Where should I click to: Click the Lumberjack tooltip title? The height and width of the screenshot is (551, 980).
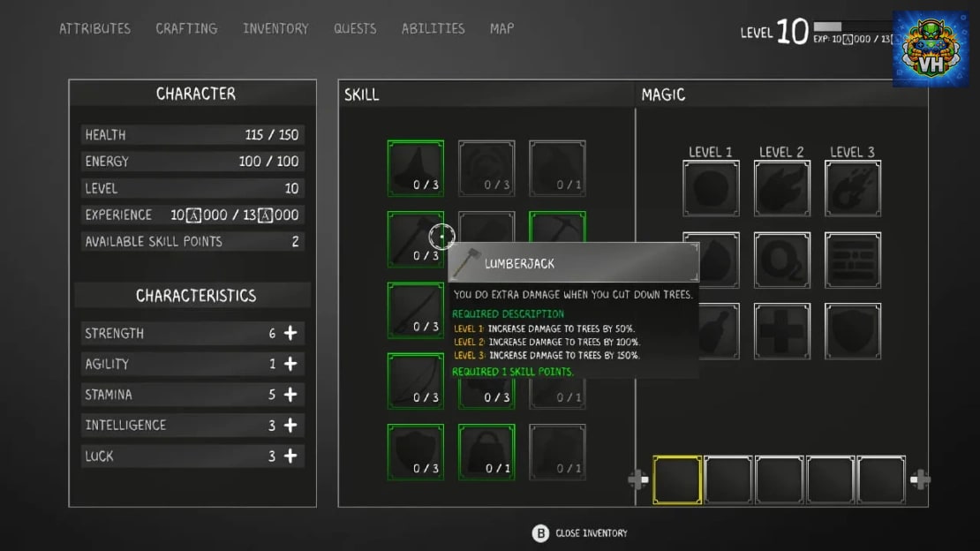(519, 264)
